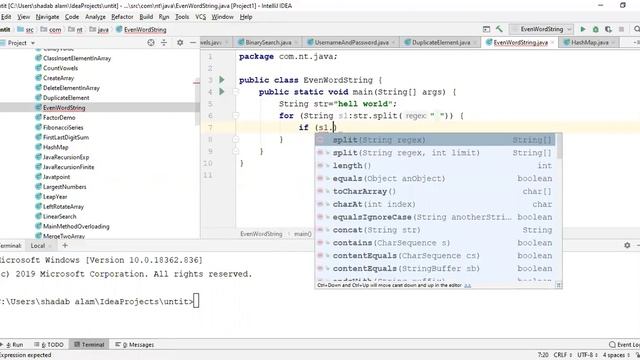
Task: Select the completion popup scrollbar
Action: point(559,147)
